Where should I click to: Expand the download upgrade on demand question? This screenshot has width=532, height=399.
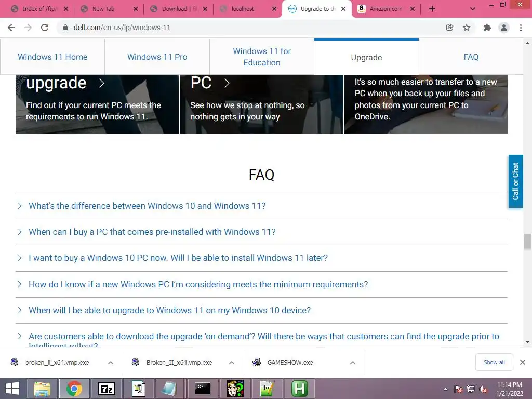point(261,337)
